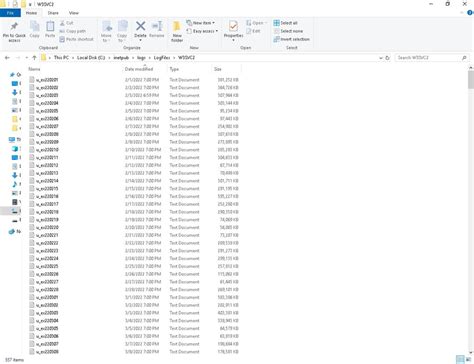The image size is (474, 364).
Task: Click Edit in the Open group
Action: coord(253,31)
